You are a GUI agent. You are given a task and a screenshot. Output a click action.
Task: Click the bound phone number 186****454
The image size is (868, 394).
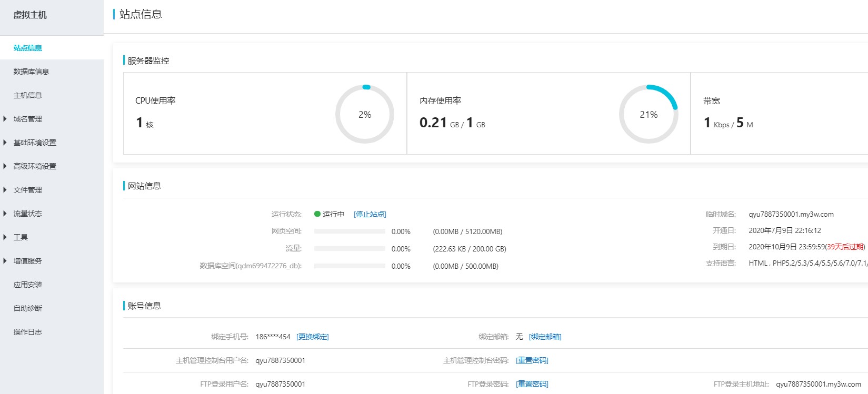[273, 337]
